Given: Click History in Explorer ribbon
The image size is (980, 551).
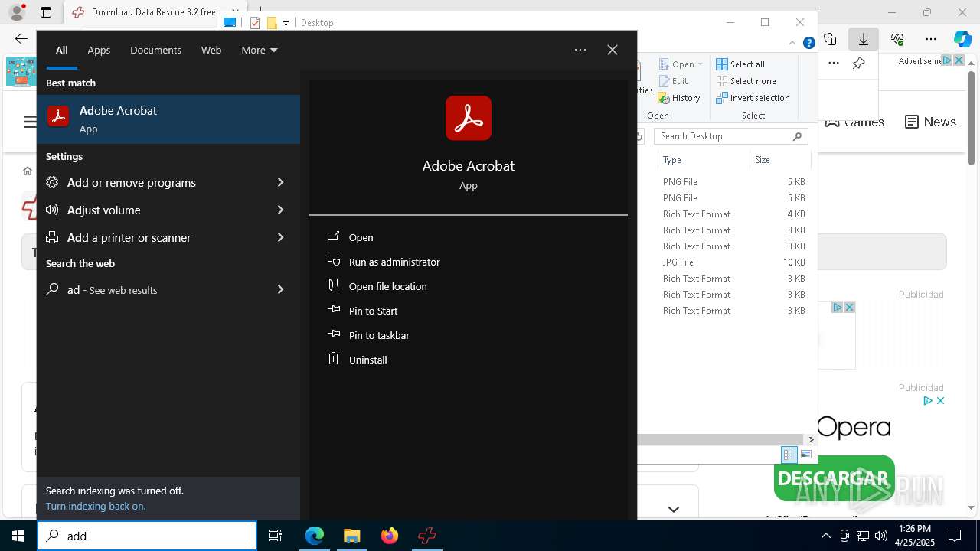Looking at the screenshot, I should (x=679, y=98).
